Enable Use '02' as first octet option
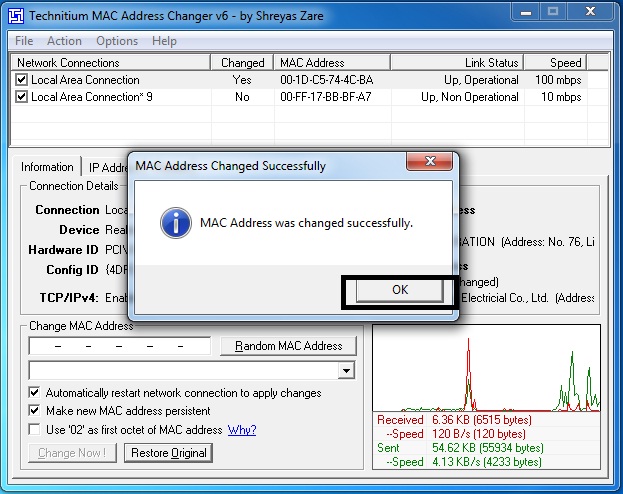Viewport: 623px width, 494px height. click(36, 430)
